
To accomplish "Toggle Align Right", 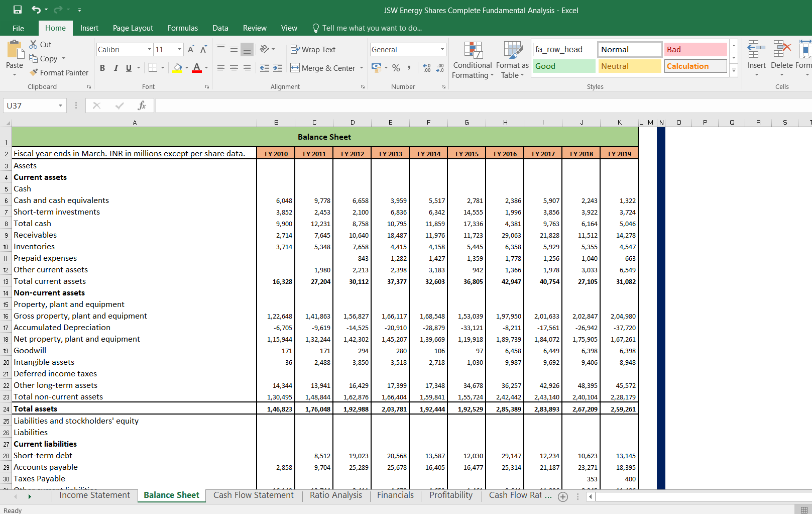I will [x=247, y=68].
